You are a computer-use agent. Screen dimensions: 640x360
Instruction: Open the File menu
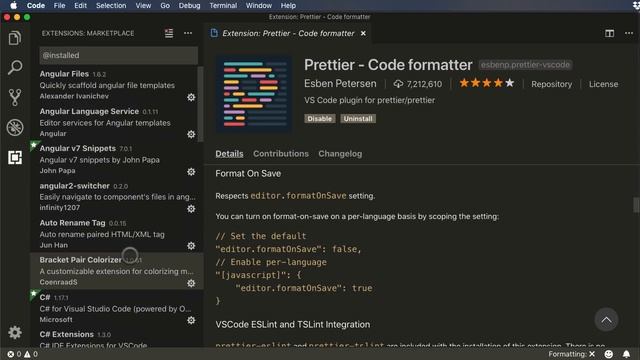pos(60,6)
